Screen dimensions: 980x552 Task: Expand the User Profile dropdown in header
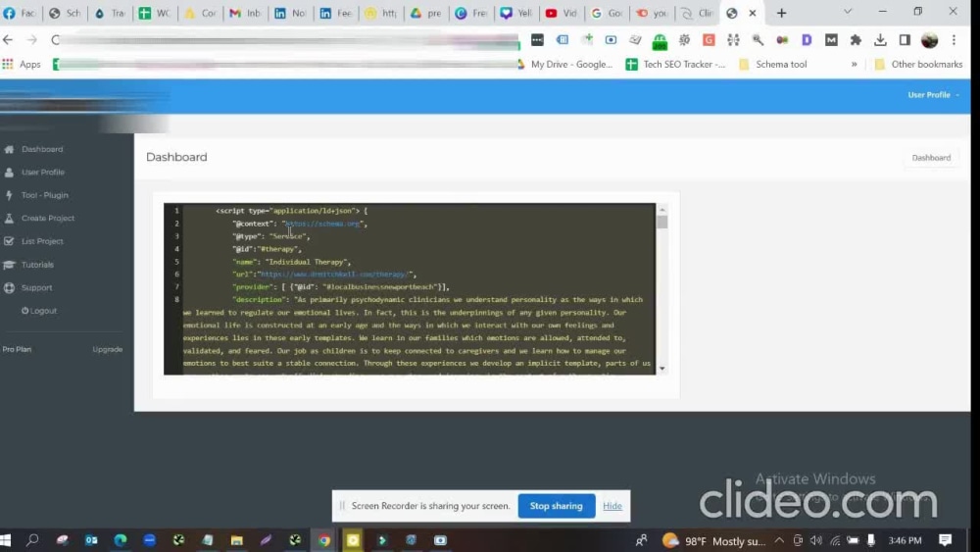tap(933, 95)
